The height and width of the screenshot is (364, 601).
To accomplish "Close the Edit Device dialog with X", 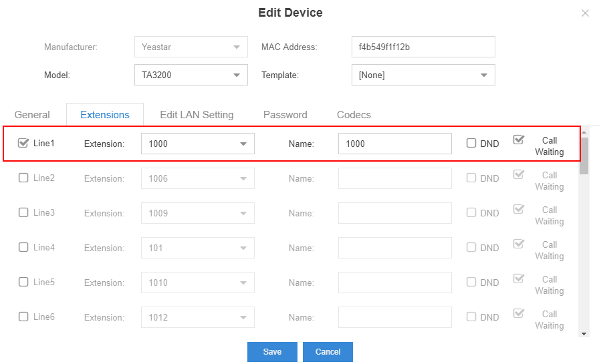I will click(585, 13).
